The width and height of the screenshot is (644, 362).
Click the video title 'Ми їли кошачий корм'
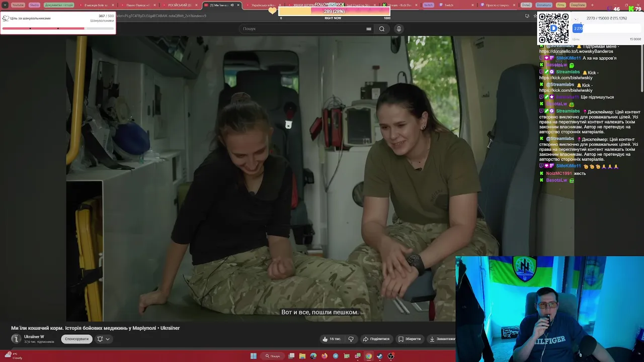pos(96,328)
